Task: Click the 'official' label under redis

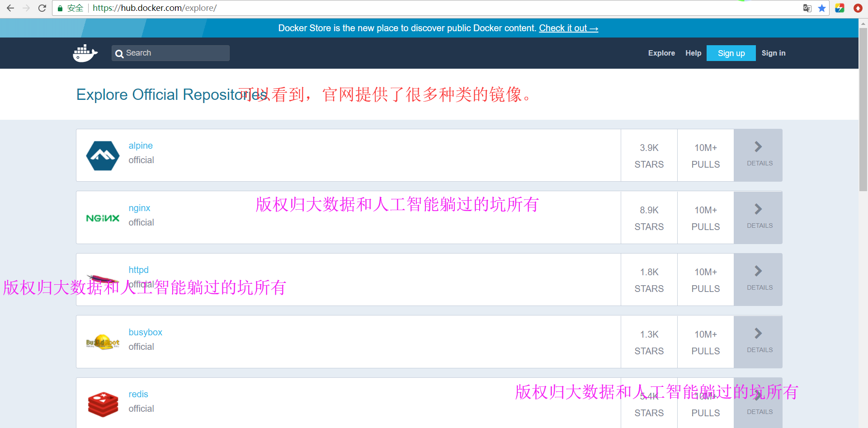Action: pyautogui.click(x=141, y=409)
